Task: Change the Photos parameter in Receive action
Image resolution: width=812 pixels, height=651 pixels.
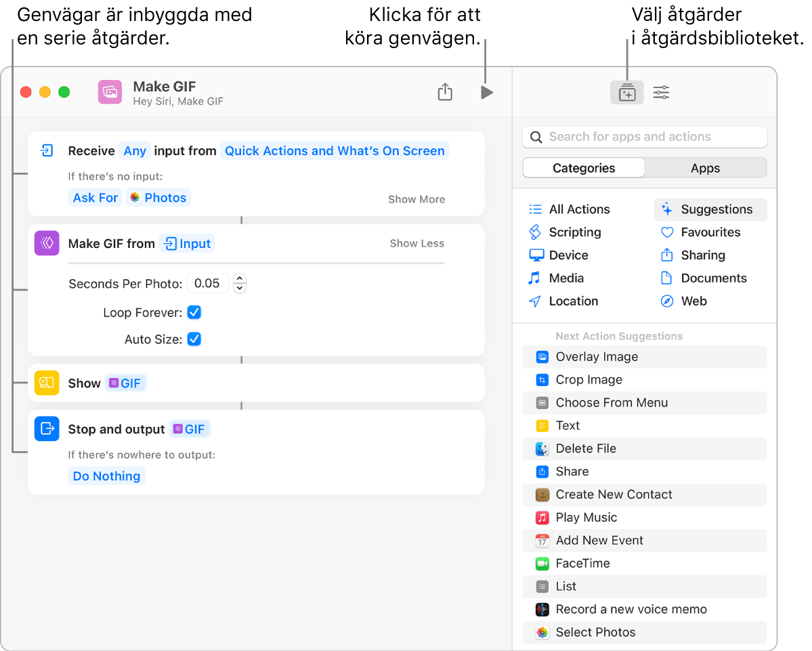Action: point(158,197)
